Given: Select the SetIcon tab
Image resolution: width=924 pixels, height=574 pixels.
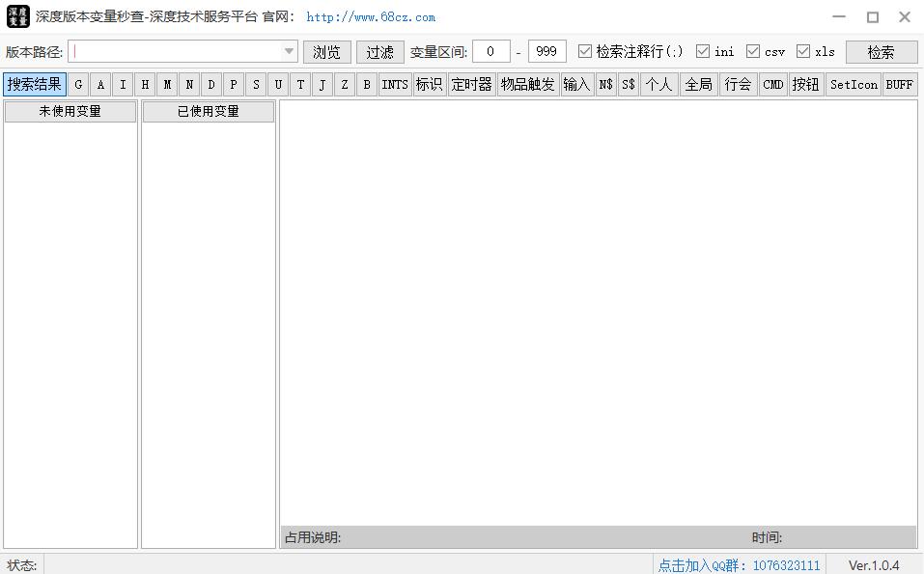Looking at the screenshot, I should [x=854, y=85].
